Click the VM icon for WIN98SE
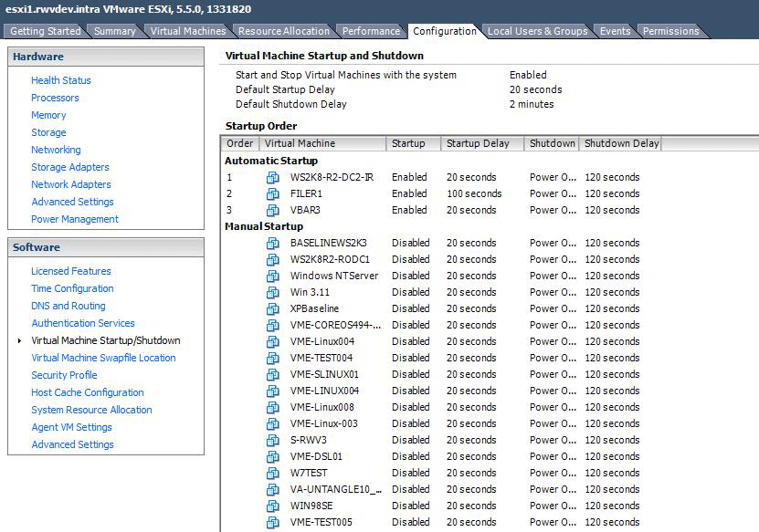The height and width of the screenshot is (532, 759). click(273, 506)
